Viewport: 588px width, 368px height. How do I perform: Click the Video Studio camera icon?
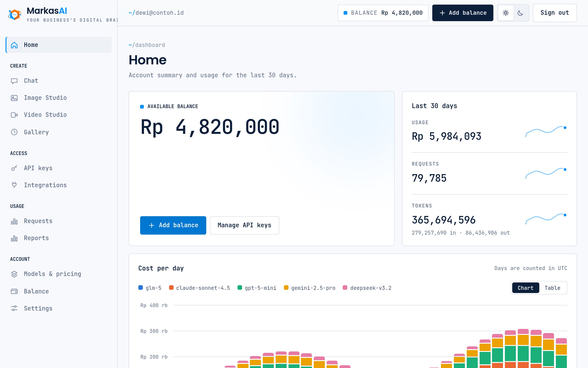tap(14, 115)
